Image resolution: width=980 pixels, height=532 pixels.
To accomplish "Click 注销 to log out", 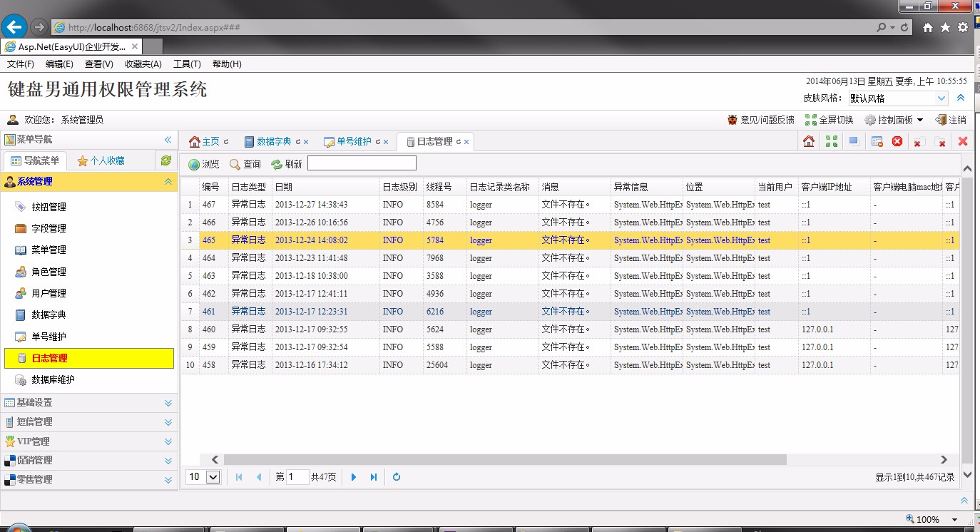I will coord(957,120).
